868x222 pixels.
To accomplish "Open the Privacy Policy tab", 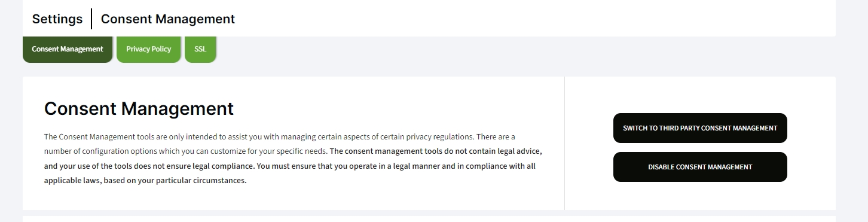I will (x=148, y=49).
